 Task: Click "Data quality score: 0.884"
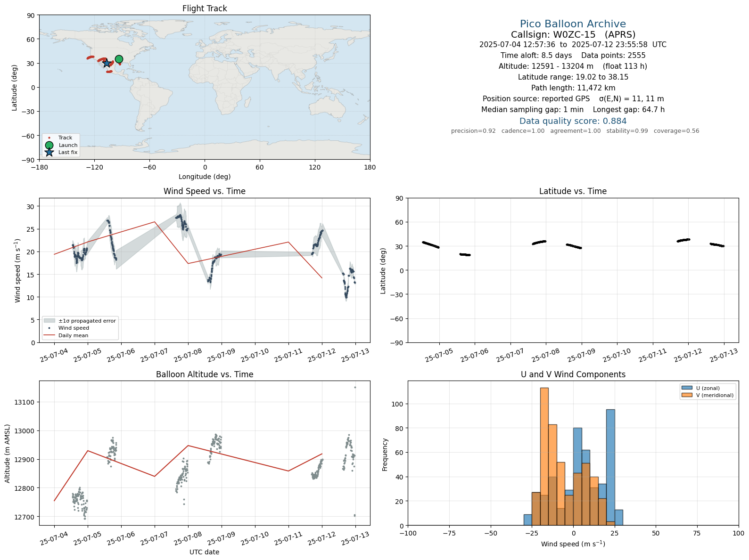pyautogui.click(x=573, y=121)
